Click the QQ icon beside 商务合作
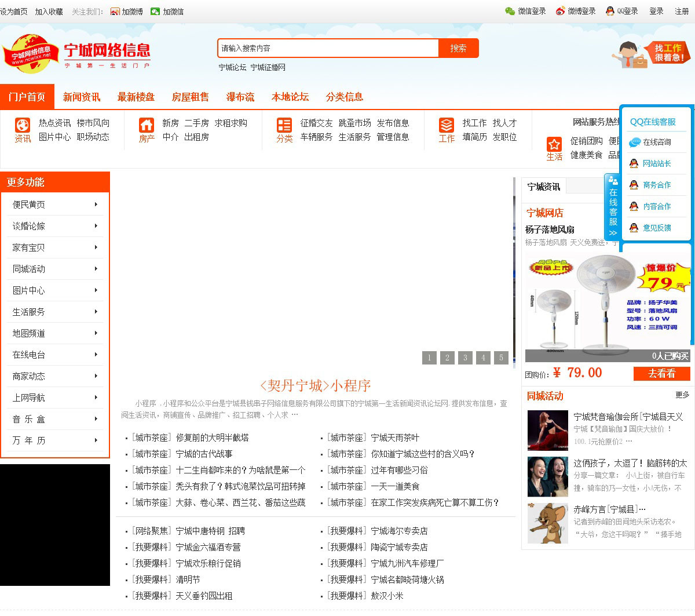This screenshot has width=695, height=616. (634, 185)
